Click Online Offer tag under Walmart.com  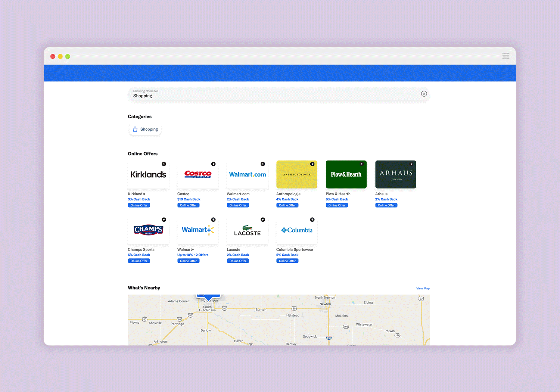pyautogui.click(x=238, y=205)
